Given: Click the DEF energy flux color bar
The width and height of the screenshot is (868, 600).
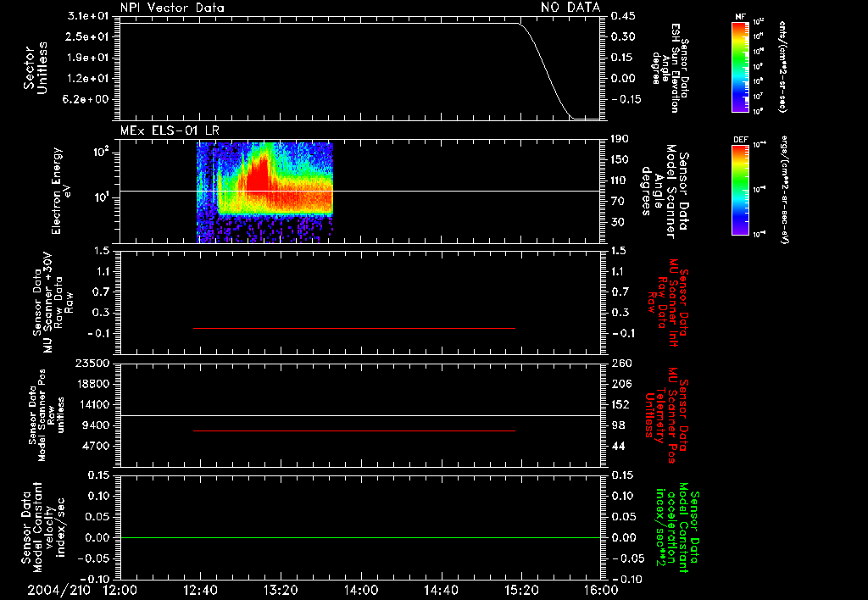Looking at the screenshot, I should pos(740,190).
